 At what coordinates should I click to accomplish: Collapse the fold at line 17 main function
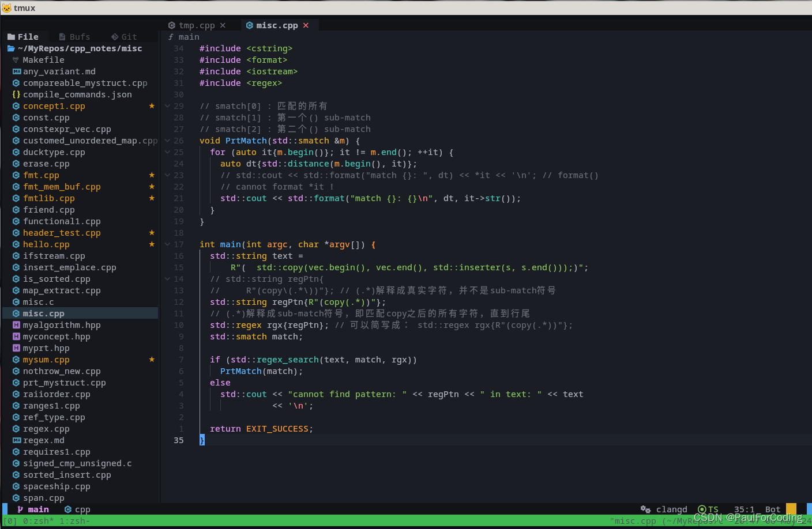tap(167, 244)
